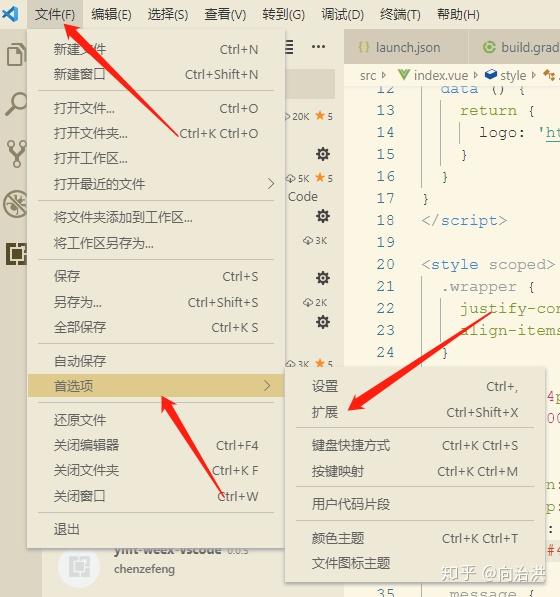Click the </script> closing tag text

point(464,220)
